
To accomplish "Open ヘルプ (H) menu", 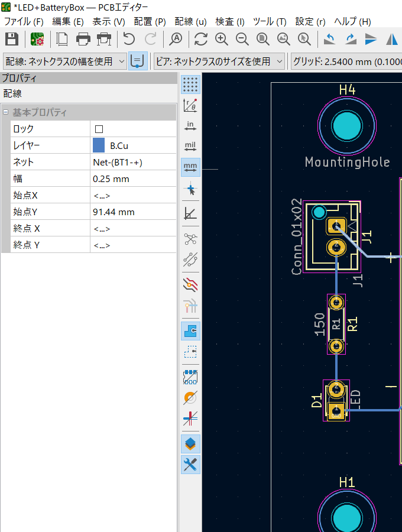I will pyautogui.click(x=352, y=22).
